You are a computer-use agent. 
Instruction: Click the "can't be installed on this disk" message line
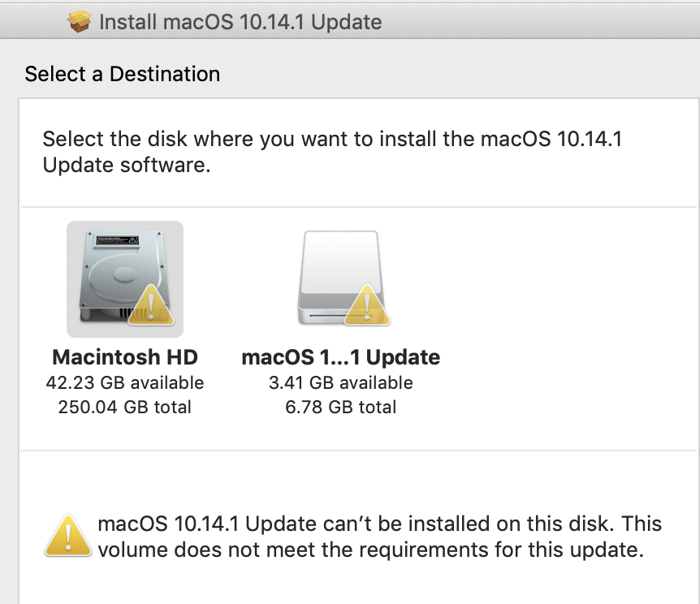(x=380, y=524)
